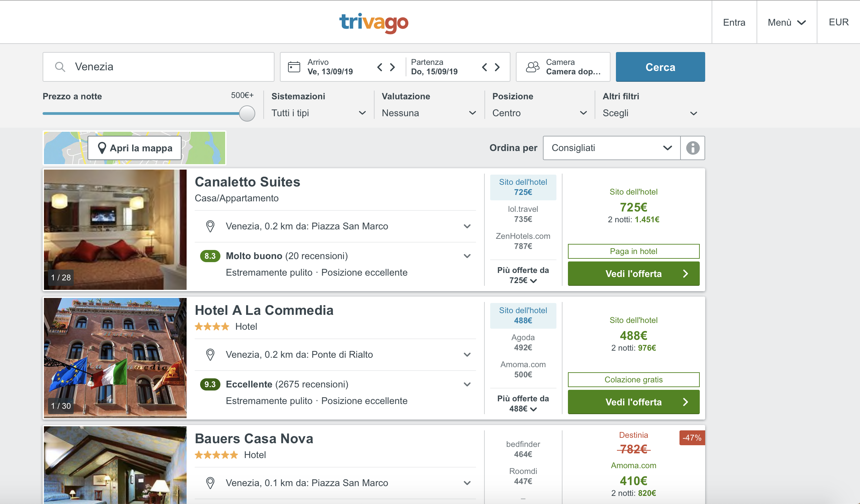
Task: Move departure date one day later
Action: [x=497, y=67]
